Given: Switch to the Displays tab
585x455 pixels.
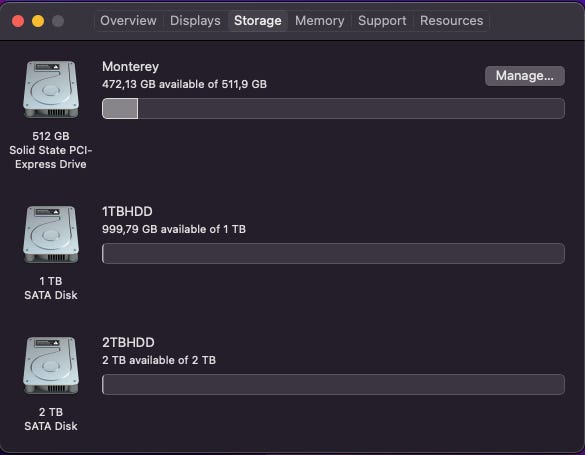Looking at the screenshot, I should pyautogui.click(x=195, y=21).
